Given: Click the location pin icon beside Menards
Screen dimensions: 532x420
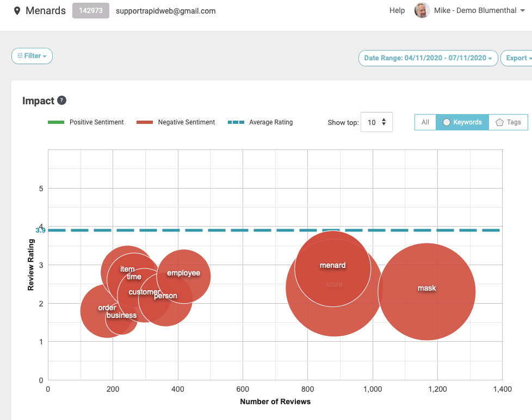Looking at the screenshot, I should tap(17, 11).
